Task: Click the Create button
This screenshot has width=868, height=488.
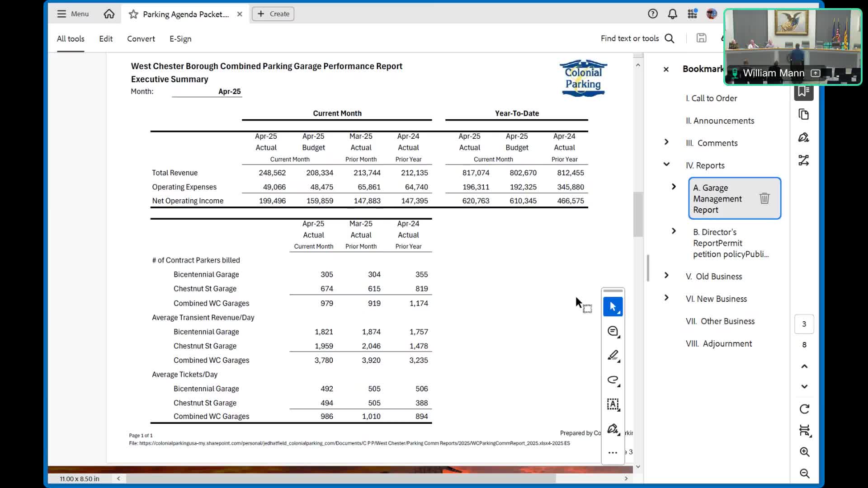Action: click(x=273, y=14)
